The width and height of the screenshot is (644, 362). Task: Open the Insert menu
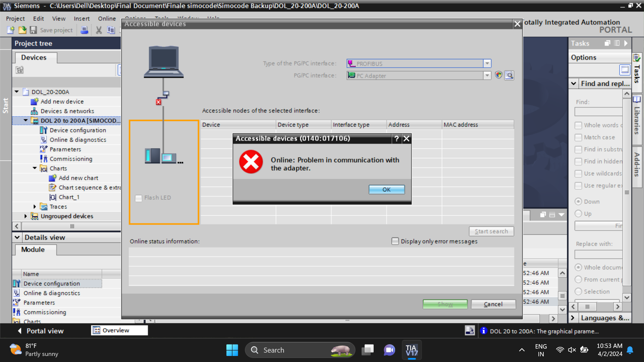pyautogui.click(x=82, y=19)
